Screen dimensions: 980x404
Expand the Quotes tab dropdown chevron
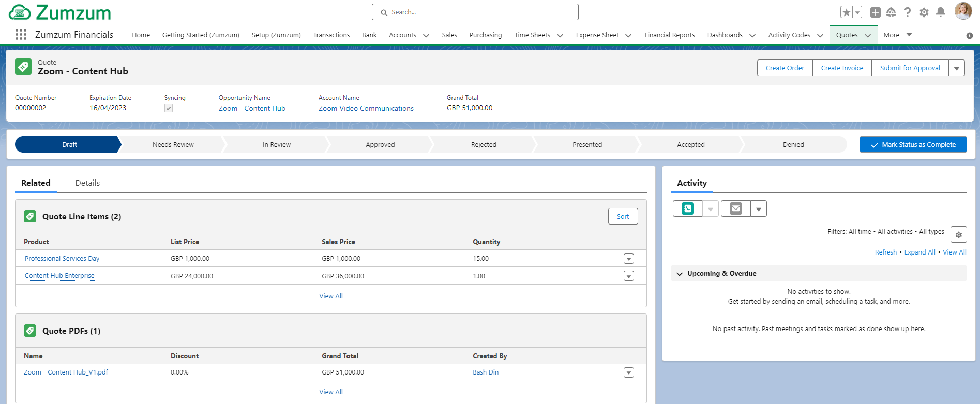pos(868,36)
